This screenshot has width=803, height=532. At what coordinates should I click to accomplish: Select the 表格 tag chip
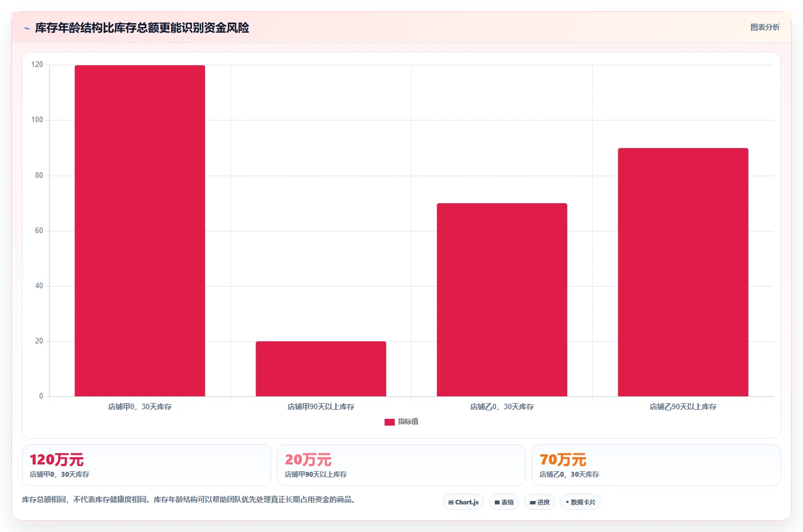point(504,502)
